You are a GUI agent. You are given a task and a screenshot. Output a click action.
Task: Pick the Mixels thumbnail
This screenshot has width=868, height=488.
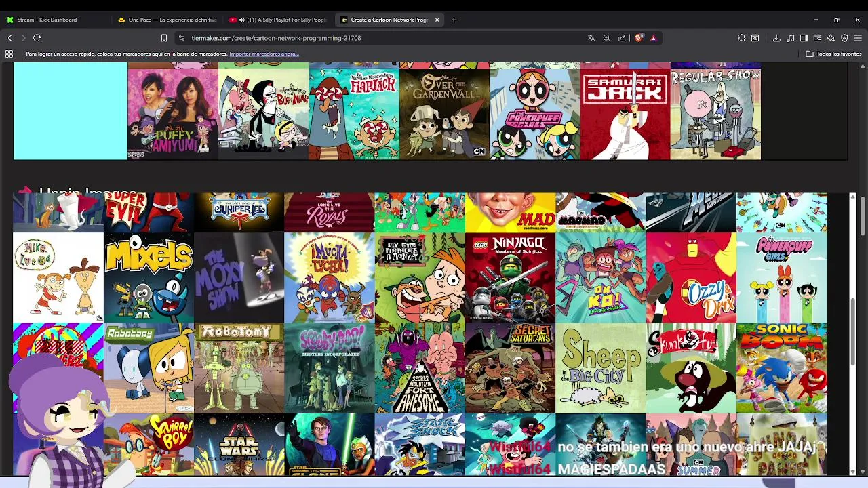tap(149, 278)
